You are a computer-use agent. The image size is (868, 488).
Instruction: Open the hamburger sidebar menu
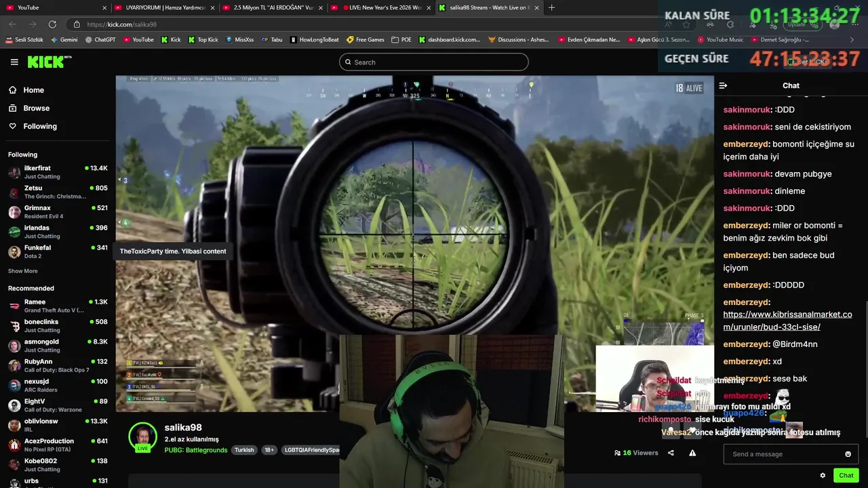click(14, 62)
